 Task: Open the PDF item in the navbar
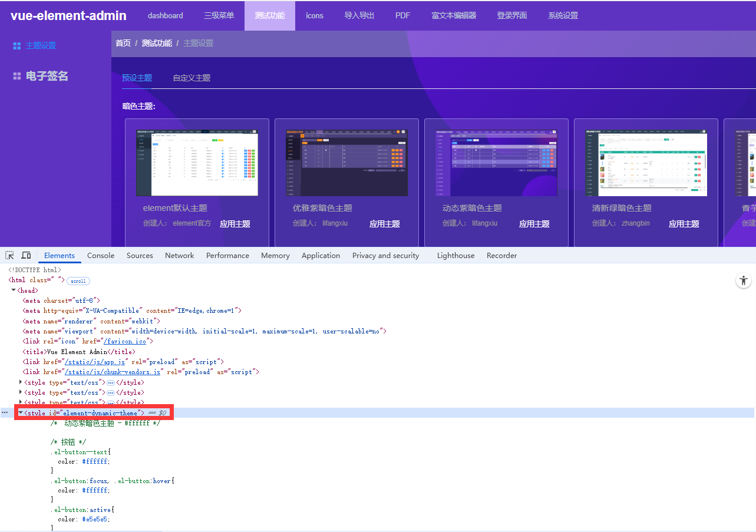coord(402,15)
